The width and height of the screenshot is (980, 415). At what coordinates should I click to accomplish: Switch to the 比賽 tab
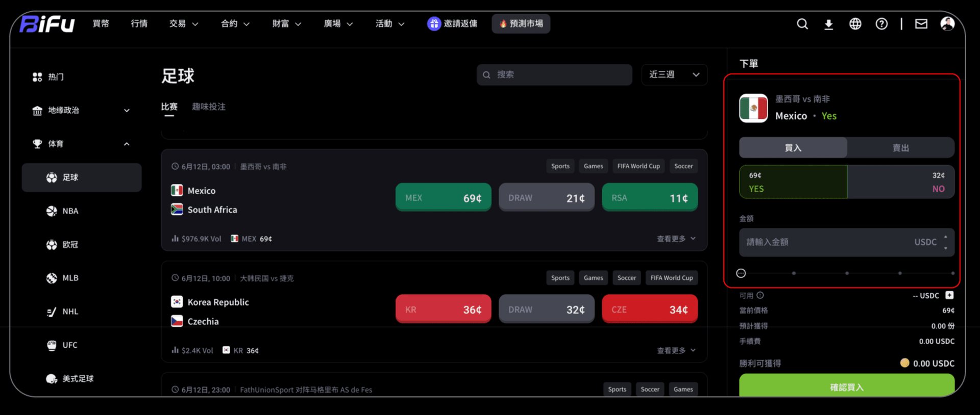(x=169, y=107)
